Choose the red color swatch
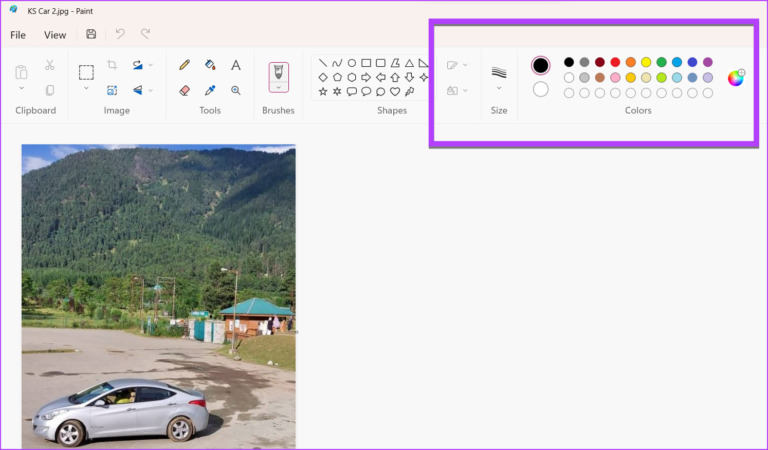 pyautogui.click(x=615, y=62)
